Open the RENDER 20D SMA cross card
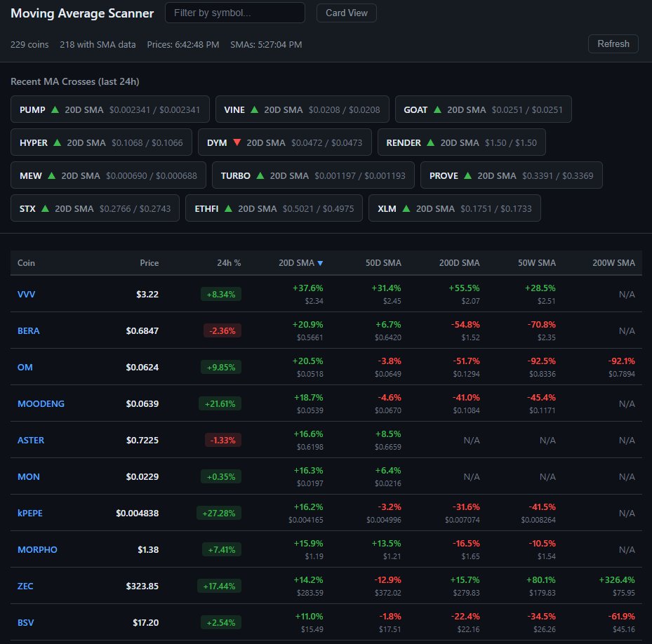652x644 pixels. [462, 142]
